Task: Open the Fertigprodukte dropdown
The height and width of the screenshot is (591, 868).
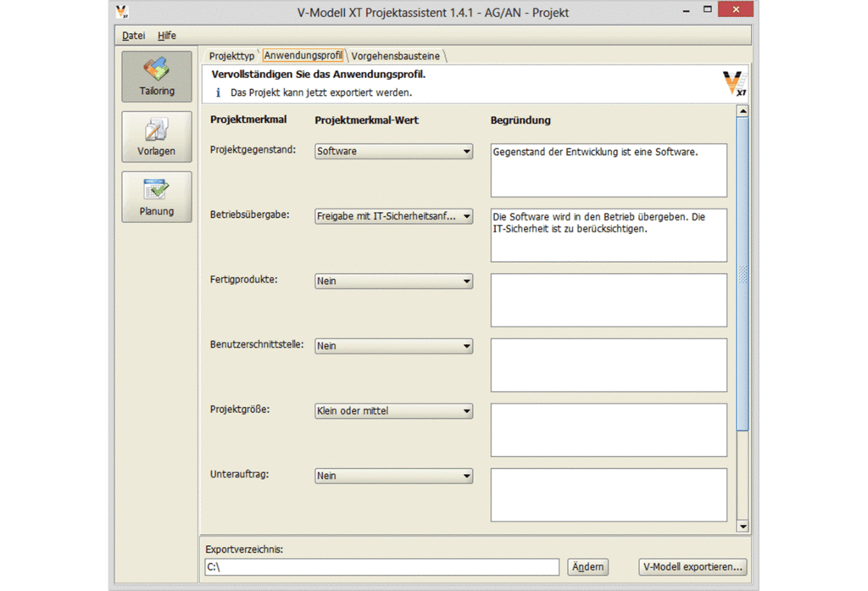Action: click(393, 281)
